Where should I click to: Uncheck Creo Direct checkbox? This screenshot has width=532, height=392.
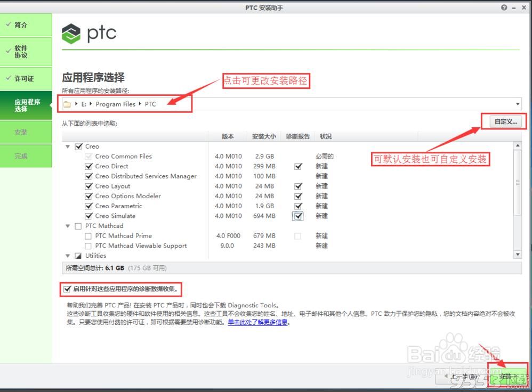[88, 166]
